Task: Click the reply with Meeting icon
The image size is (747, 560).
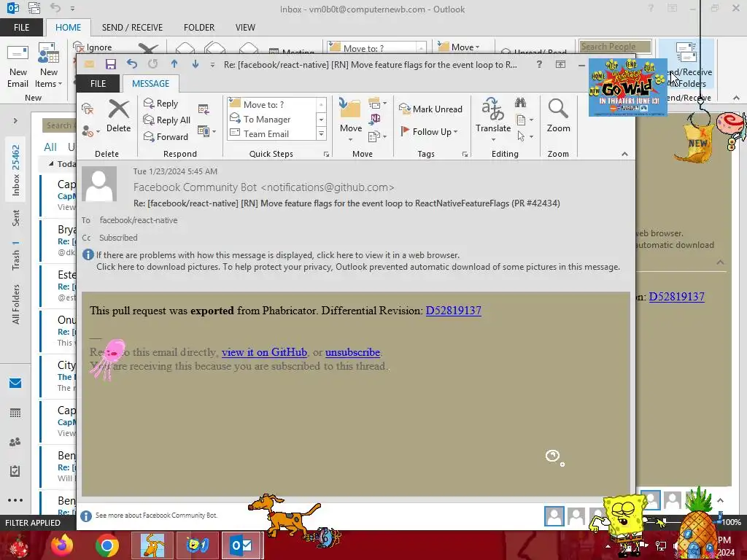Action: click(x=204, y=109)
